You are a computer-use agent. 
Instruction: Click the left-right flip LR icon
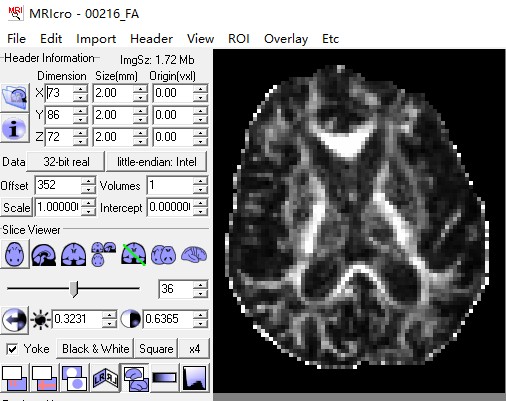pos(105,378)
